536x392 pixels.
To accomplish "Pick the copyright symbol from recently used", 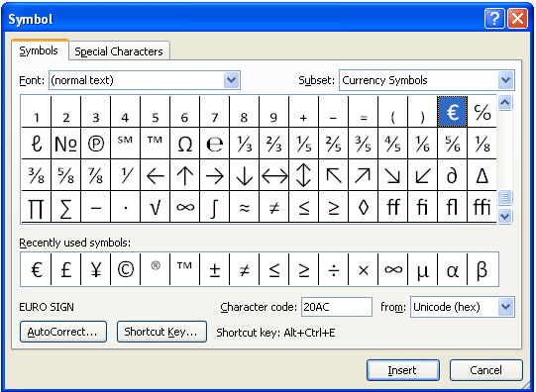I will 126,270.
